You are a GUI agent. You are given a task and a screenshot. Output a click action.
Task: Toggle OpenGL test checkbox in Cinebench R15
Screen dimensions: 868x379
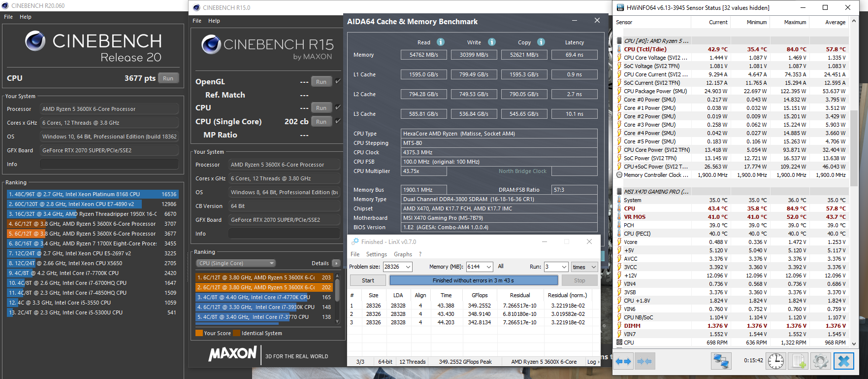coord(338,81)
